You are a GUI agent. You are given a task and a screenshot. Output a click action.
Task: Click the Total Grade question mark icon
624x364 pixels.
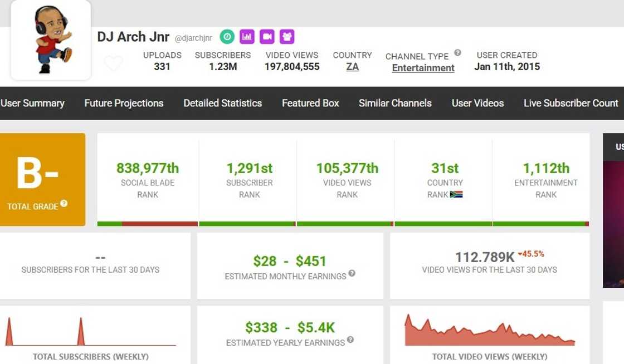(x=64, y=204)
